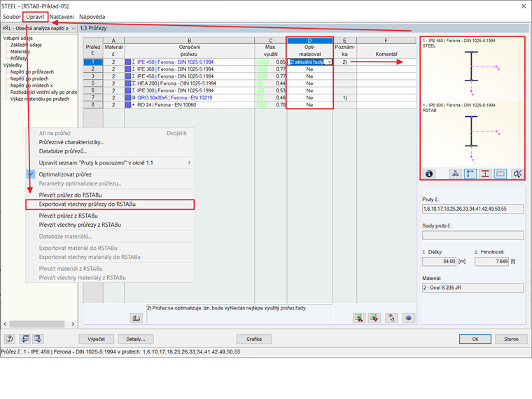Screen dimensions: 532x399
Task: Cancel with the Storno button
Action: [511, 339]
